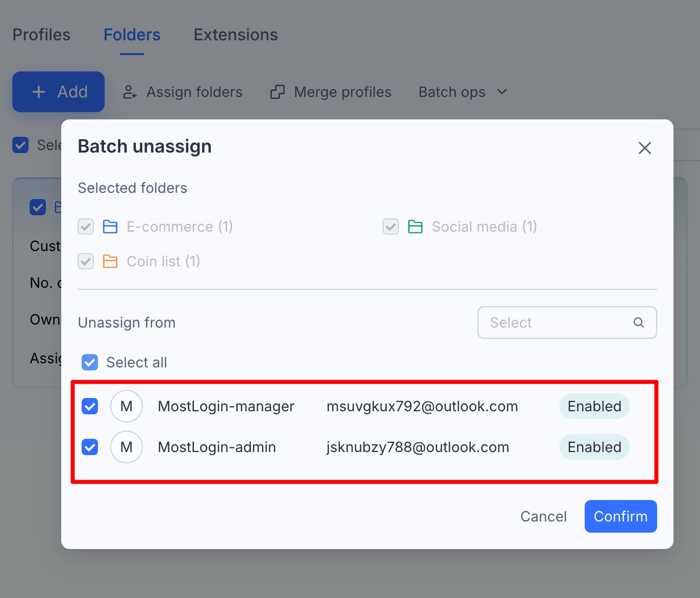Image resolution: width=700 pixels, height=598 pixels.
Task: Switch to the Extensions tab
Action: 236,35
